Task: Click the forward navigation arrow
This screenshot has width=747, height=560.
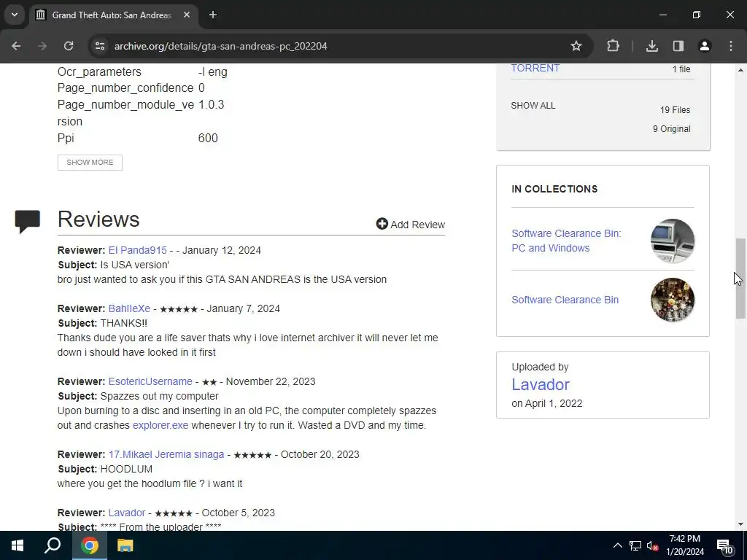Action: [x=42, y=46]
